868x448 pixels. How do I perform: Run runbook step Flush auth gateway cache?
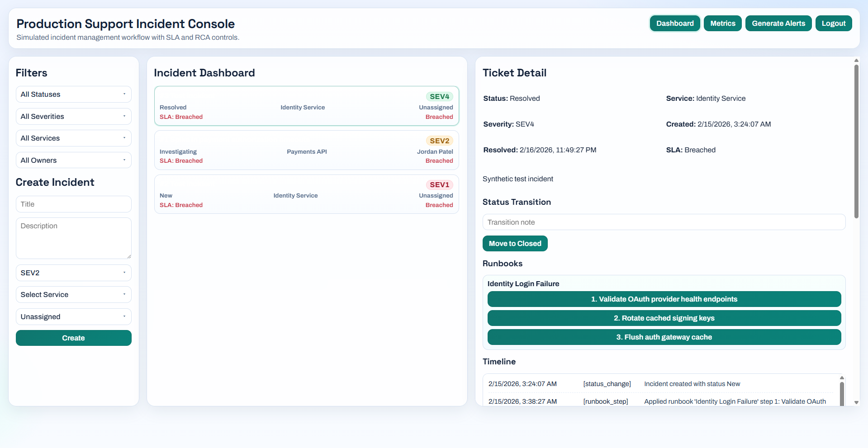point(664,337)
